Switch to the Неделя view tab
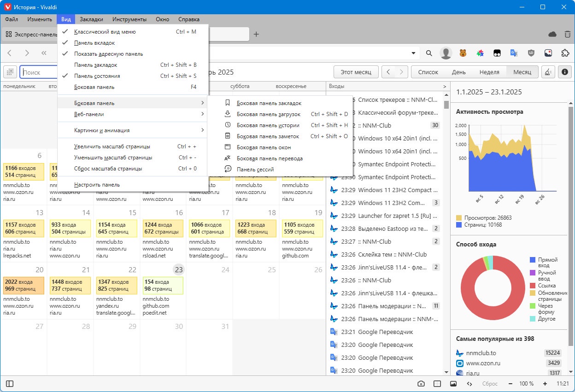 pyautogui.click(x=489, y=72)
